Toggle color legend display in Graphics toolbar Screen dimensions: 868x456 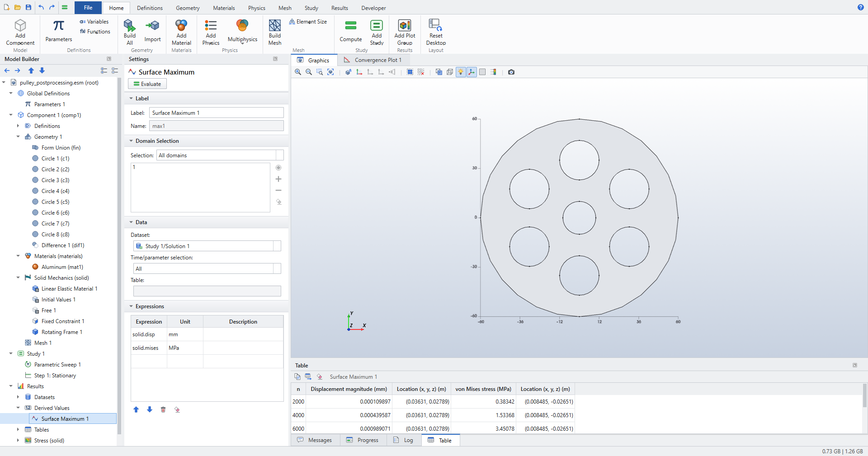tap(493, 72)
